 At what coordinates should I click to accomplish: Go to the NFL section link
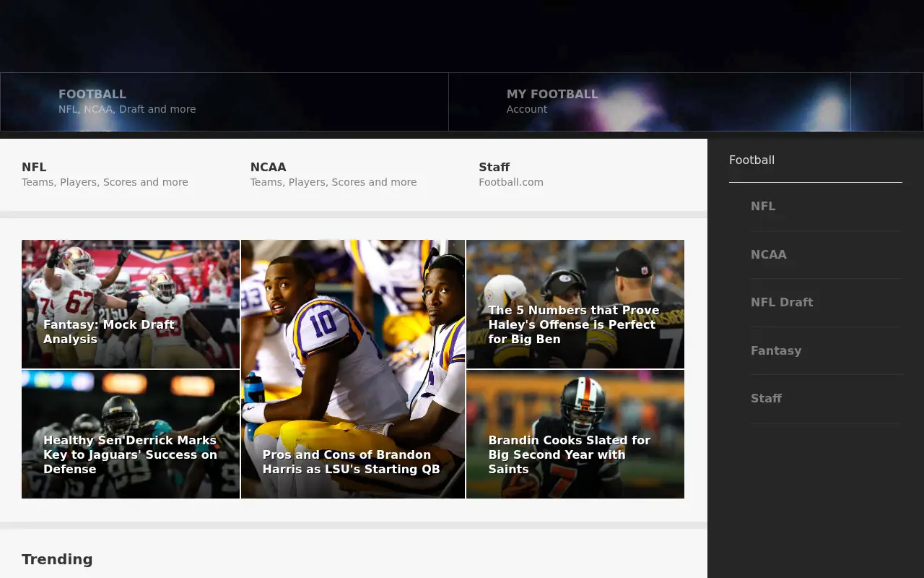click(105, 174)
